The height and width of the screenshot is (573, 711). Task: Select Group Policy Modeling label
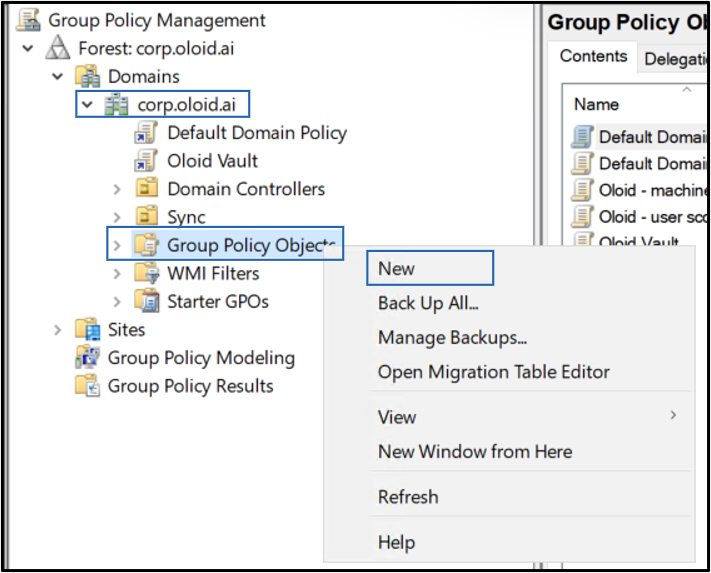(201, 358)
